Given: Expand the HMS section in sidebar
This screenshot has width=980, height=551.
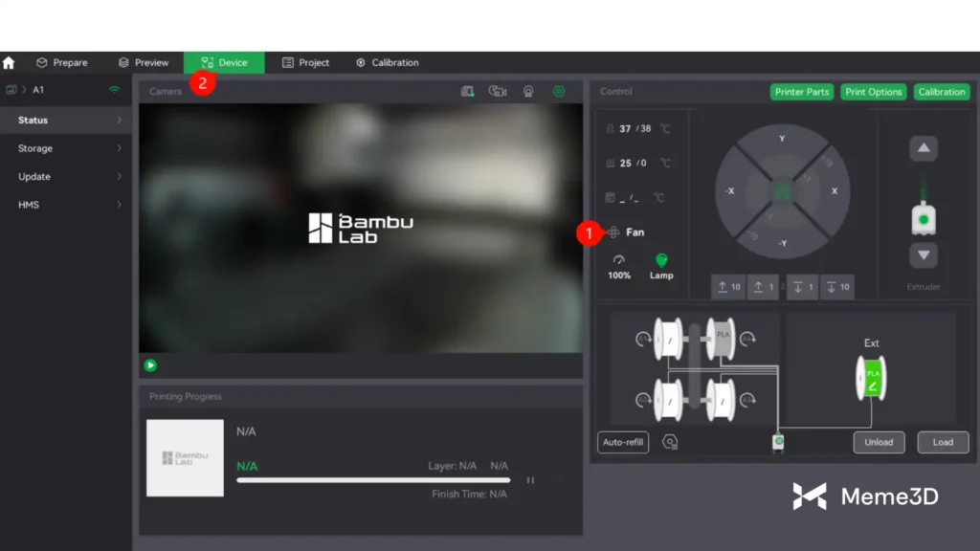Looking at the screenshot, I should point(66,205).
